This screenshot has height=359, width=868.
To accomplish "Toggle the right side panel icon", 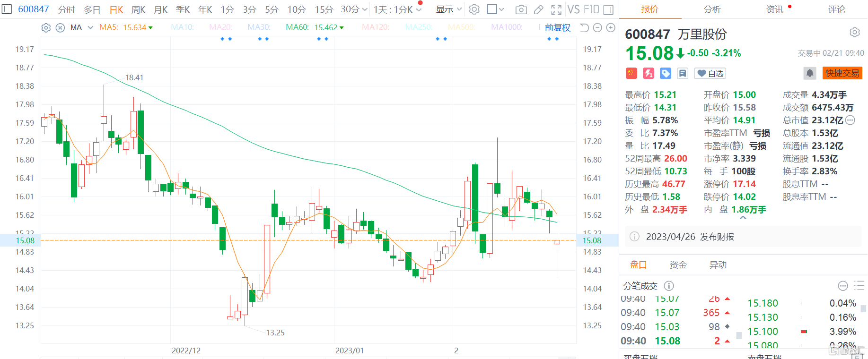I will 609,9.
